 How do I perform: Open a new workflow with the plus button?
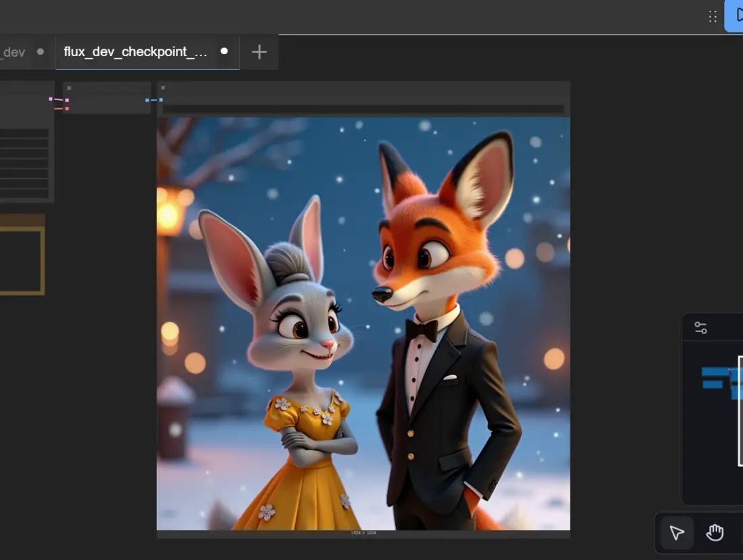coord(259,52)
